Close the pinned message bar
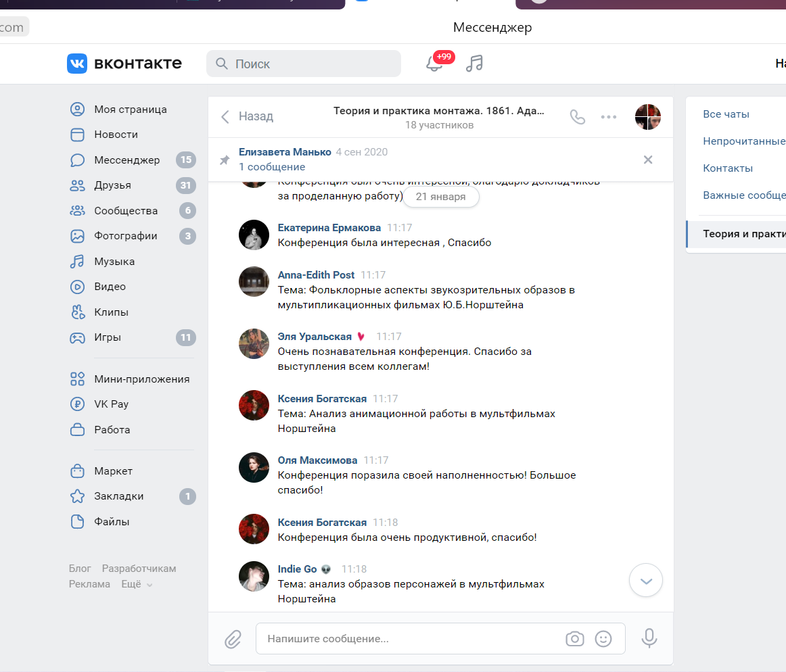Viewport: 786px width, 672px height. tap(647, 160)
